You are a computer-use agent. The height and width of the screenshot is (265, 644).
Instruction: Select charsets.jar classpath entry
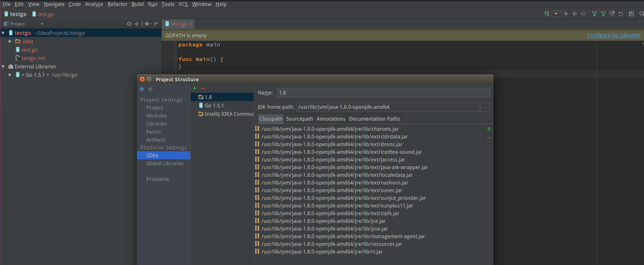coord(369,129)
